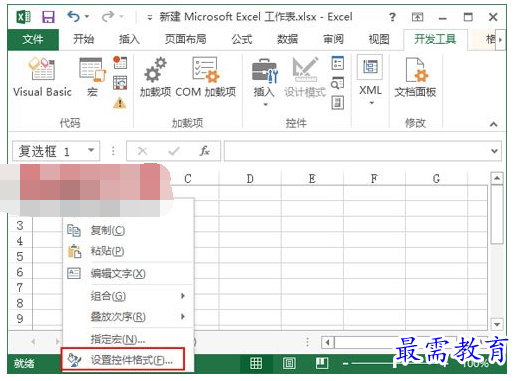Click the Redo arrow icon
Screen dimensions: 517x381
coord(108,16)
